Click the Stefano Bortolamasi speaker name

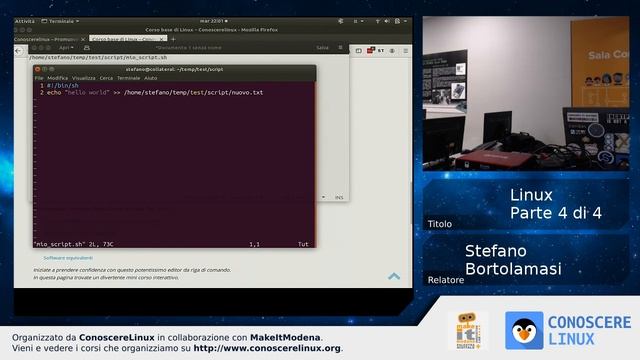point(513,260)
